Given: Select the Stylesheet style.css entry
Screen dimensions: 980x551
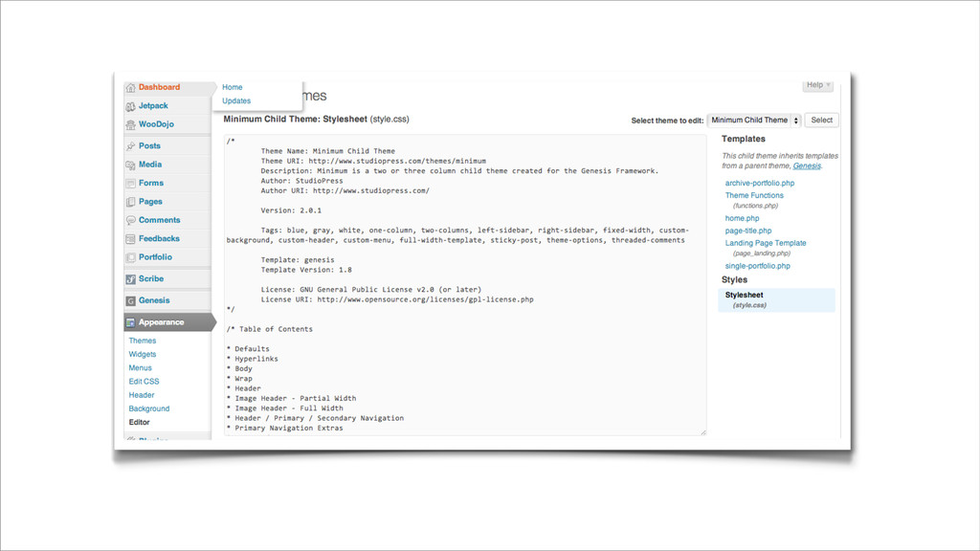Looking at the screenshot, I should point(777,299).
